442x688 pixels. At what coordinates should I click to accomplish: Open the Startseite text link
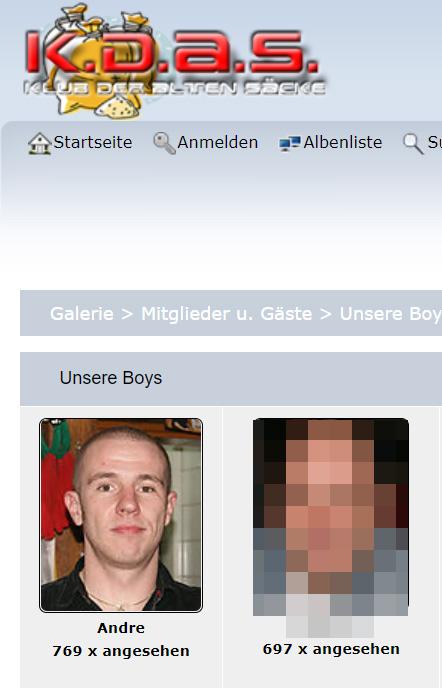pos(93,143)
